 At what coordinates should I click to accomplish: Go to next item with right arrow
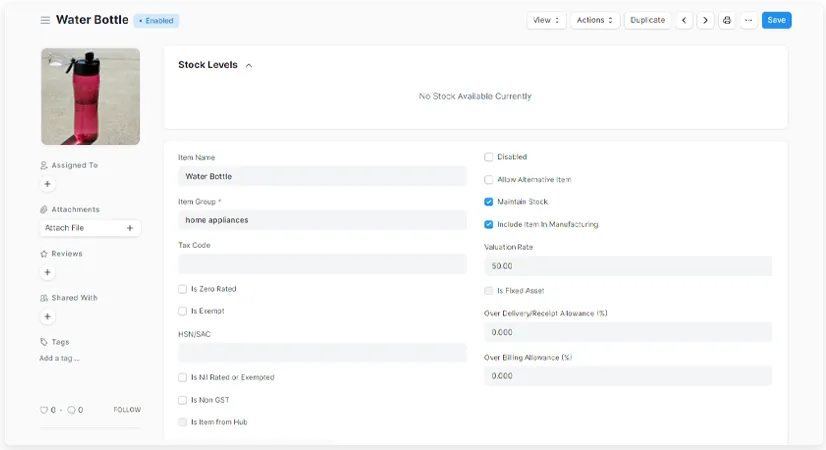(705, 20)
